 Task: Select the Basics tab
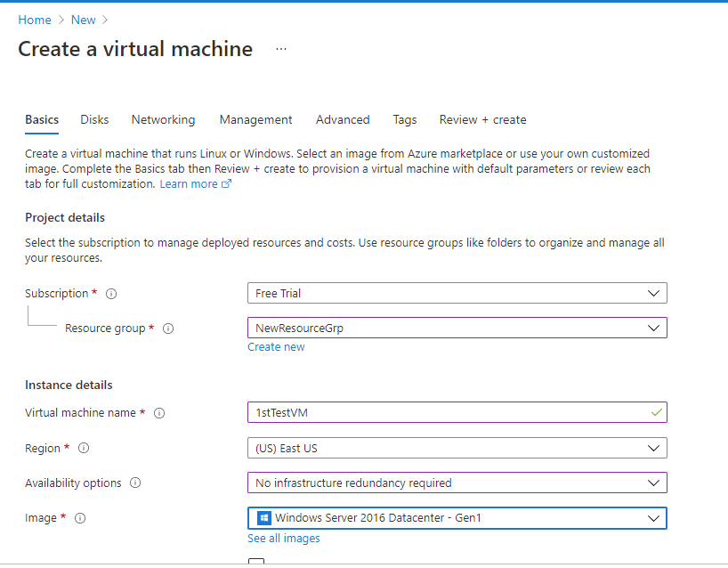(42, 120)
